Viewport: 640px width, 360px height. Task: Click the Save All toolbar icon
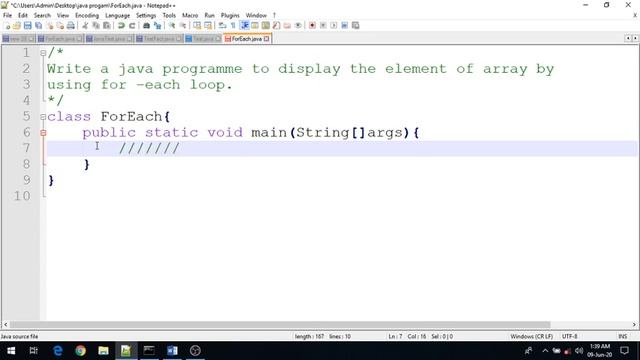38,26
